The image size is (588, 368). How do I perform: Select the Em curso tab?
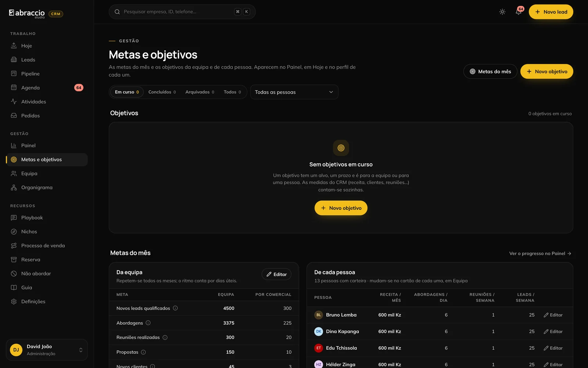pyautogui.click(x=127, y=92)
